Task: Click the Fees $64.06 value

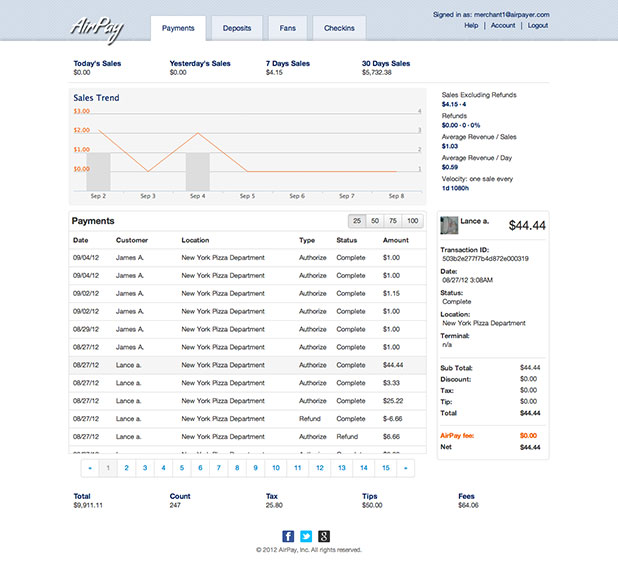Action: click(468, 505)
